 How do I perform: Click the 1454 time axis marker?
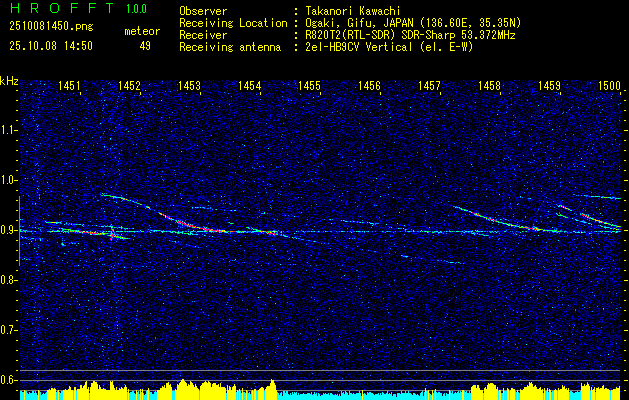point(250,85)
